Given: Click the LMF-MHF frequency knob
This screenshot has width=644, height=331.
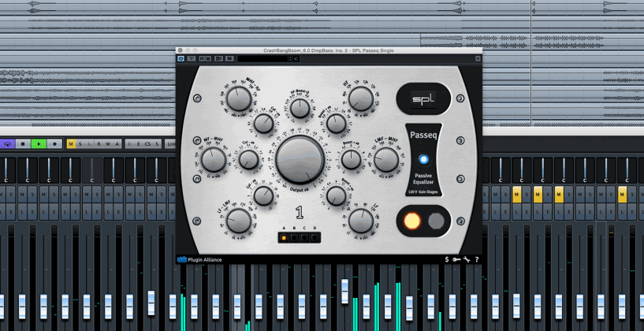Looking at the screenshot, I should (386, 160).
